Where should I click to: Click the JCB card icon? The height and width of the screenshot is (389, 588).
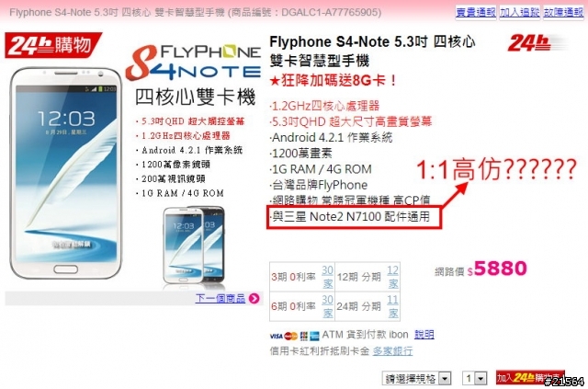tap(304, 336)
